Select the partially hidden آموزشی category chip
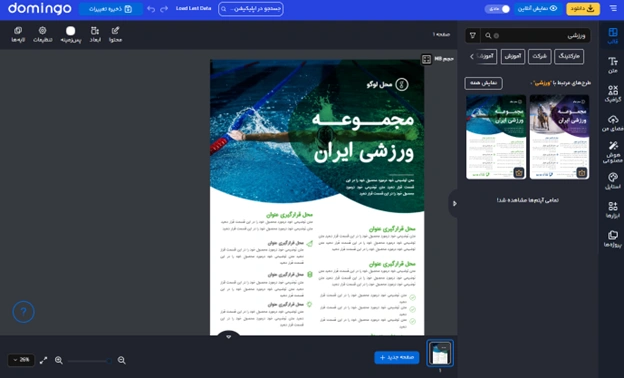This screenshot has height=378, width=624. [486, 57]
